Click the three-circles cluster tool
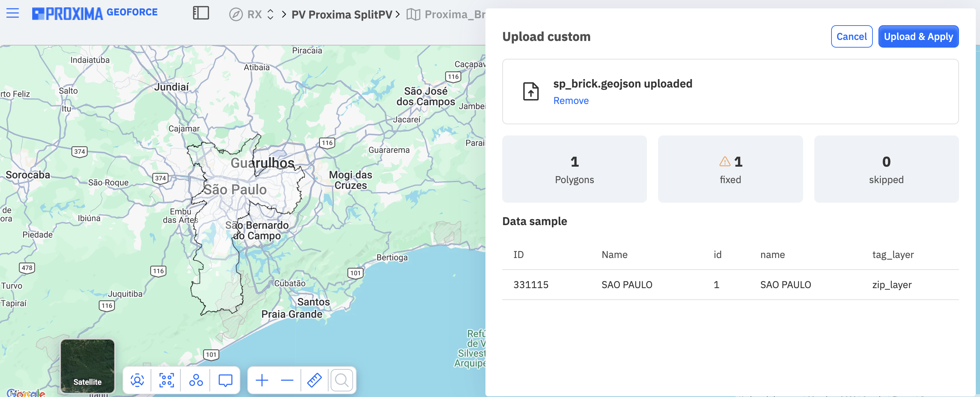Image resolution: width=980 pixels, height=397 pixels. [196, 380]
